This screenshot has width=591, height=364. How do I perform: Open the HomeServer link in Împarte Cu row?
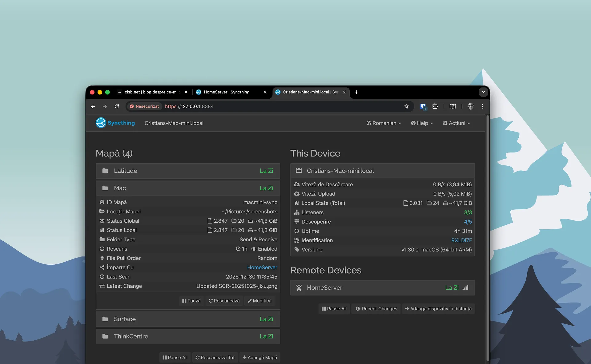262,267
